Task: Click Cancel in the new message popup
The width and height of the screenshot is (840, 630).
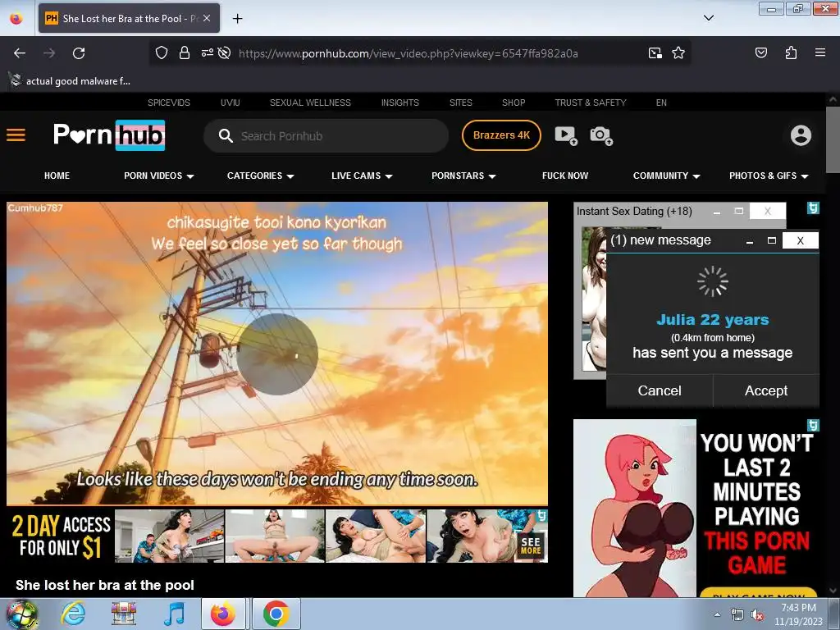Action: point(660,390)
